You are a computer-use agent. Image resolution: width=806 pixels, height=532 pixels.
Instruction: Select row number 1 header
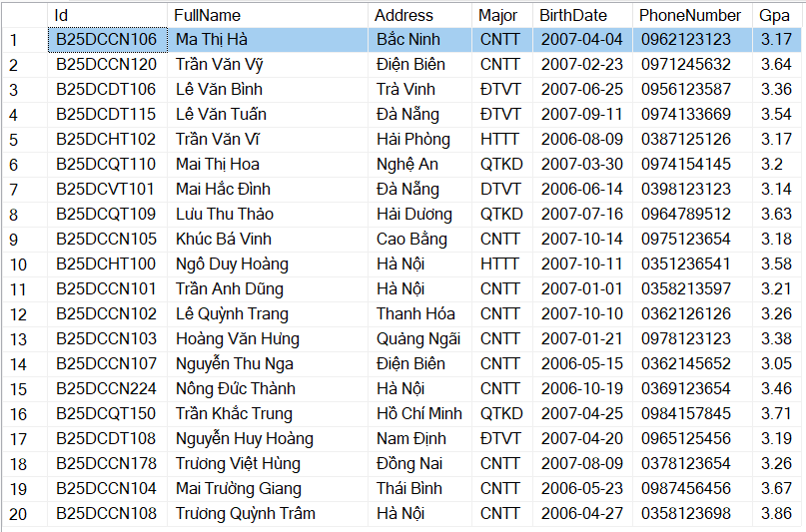click(24, 40)
